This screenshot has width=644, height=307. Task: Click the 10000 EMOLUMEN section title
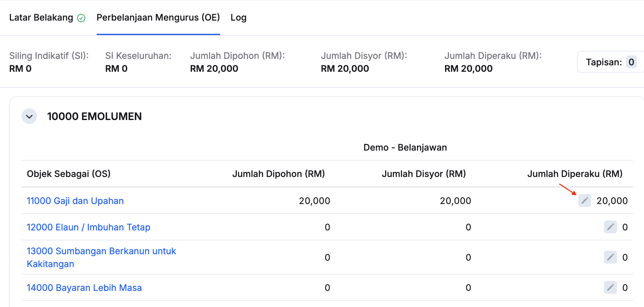[x=94, y=116]
